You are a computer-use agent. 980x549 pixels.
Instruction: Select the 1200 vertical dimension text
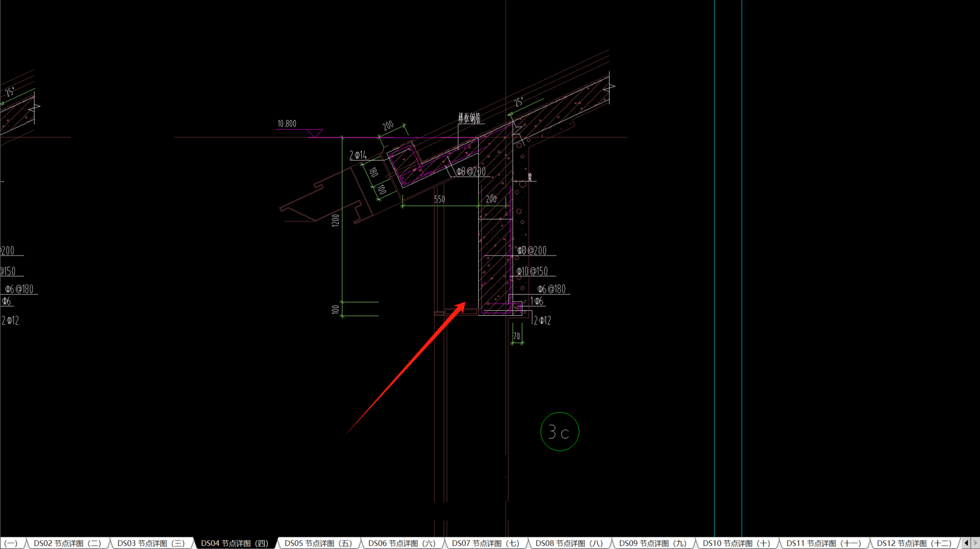336,221
